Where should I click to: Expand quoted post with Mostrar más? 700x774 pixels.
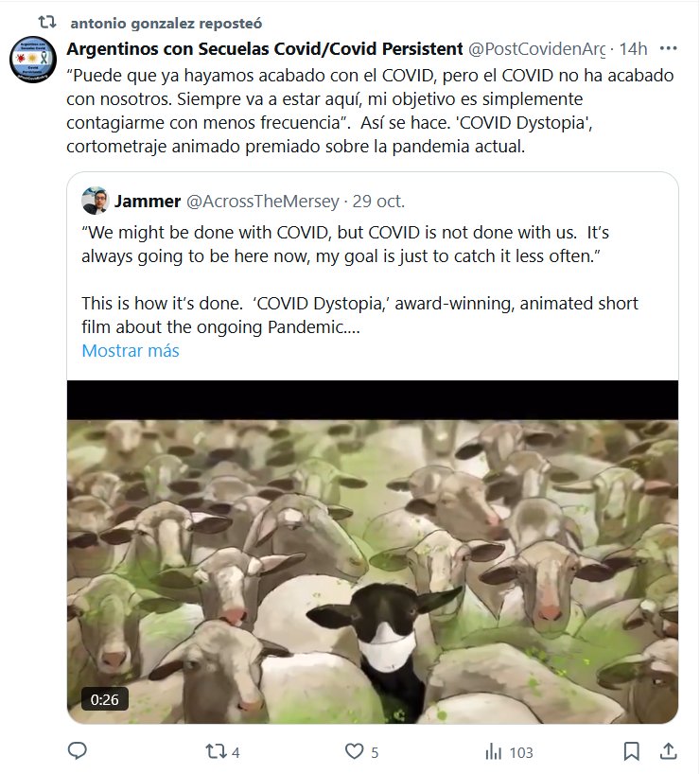[130, 350]
